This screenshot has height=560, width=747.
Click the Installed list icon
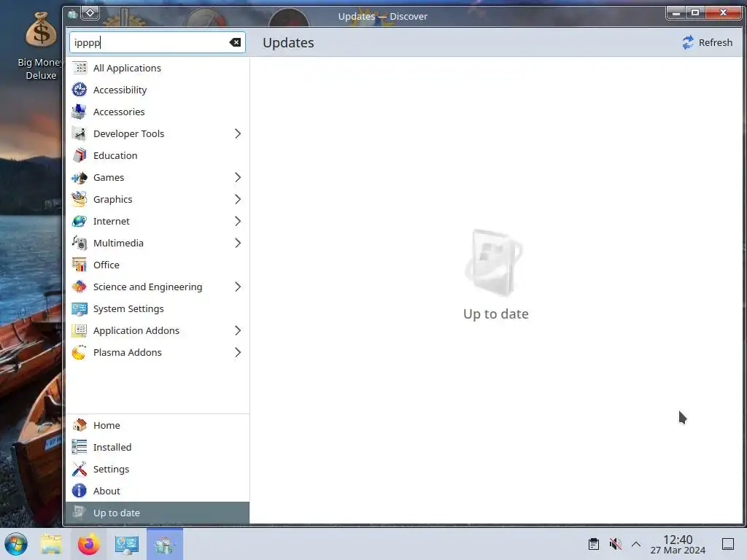click(x=80, y=447)
